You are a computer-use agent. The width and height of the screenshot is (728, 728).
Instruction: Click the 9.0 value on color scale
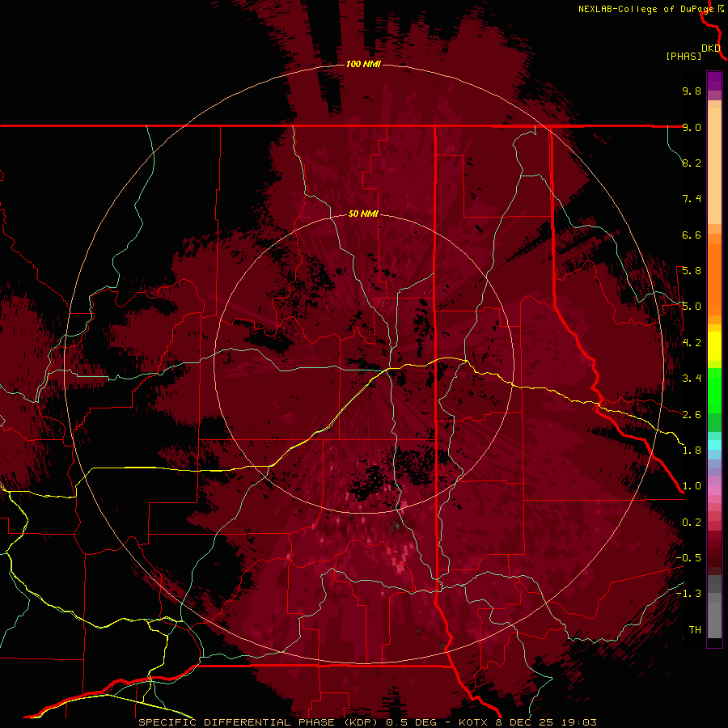point(692,127)
